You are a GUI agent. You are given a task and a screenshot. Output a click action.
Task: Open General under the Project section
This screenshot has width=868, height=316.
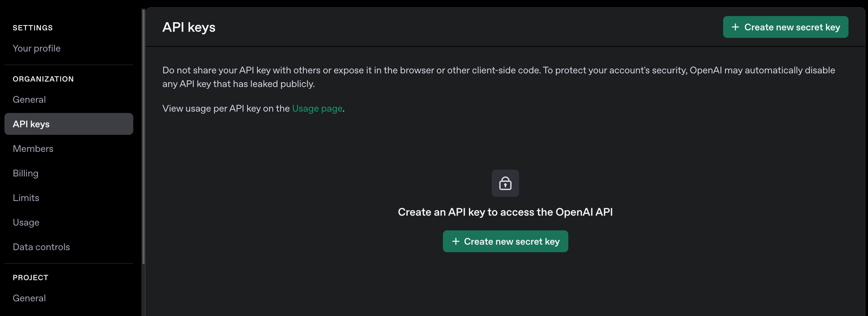click(29, 298)
